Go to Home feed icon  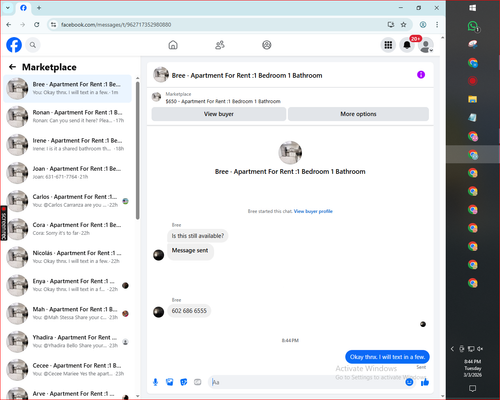tap(173, 45)
